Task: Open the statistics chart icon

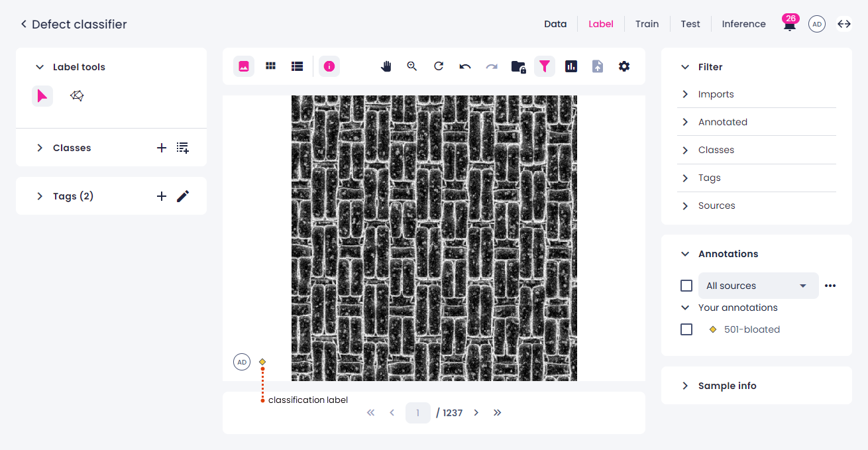Action: pyautogui.click(x=571, y=66)
